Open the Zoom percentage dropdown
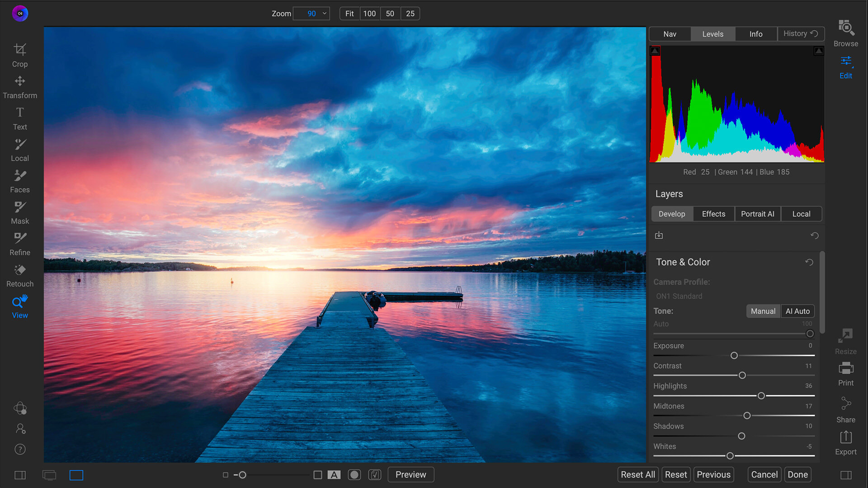The height and width of the screenshot is (488, 868). point(324,14)
